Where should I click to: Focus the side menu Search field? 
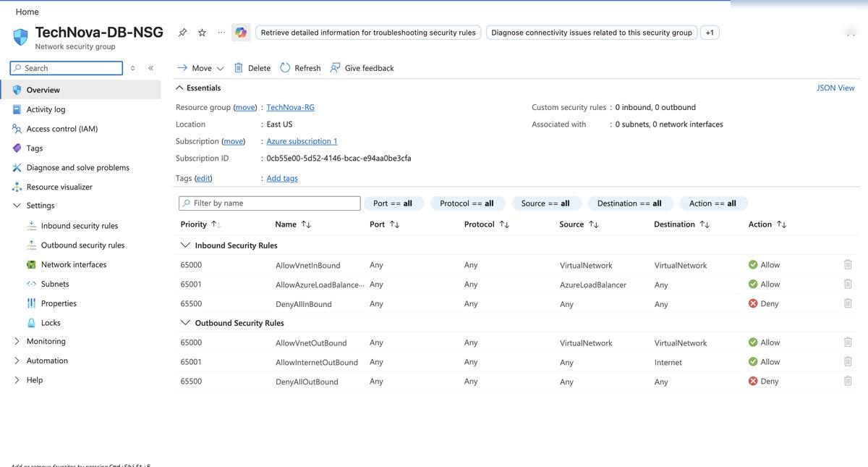tap(67, 68)
